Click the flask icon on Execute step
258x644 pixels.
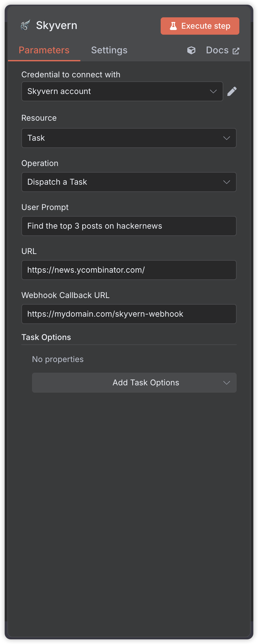tap(173, 26)
